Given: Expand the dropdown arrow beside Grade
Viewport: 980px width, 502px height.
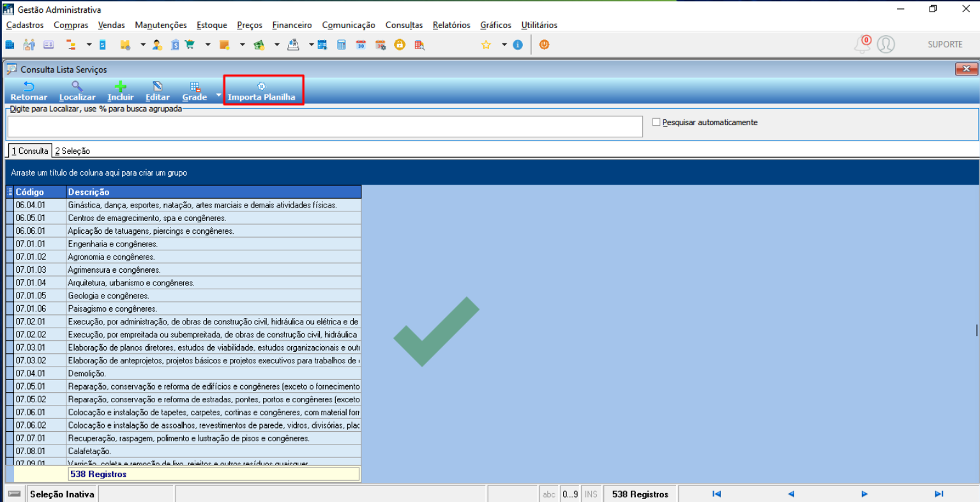Looking at the screenshot, I should pos(218,95).
